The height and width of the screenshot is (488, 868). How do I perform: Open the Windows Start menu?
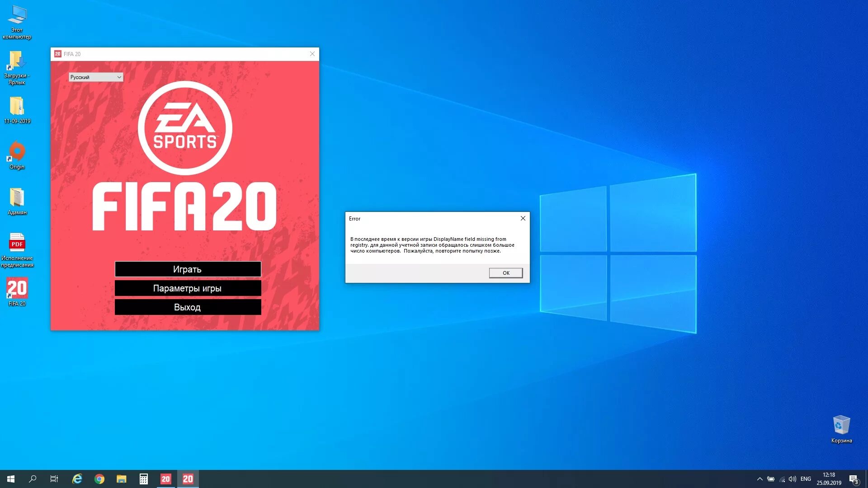coord(11,479)
